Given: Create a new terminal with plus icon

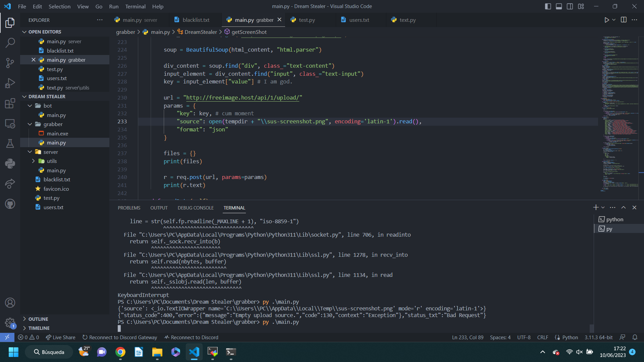Looking at the screenshot, I should 596,207.
